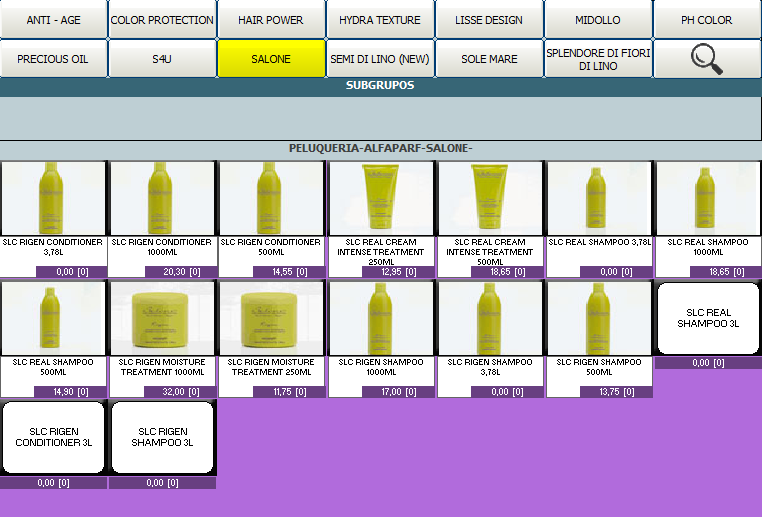The image size is (762, 517).
Task: Click the 20,30 [0] price label
Action: [x=181, y=272]
